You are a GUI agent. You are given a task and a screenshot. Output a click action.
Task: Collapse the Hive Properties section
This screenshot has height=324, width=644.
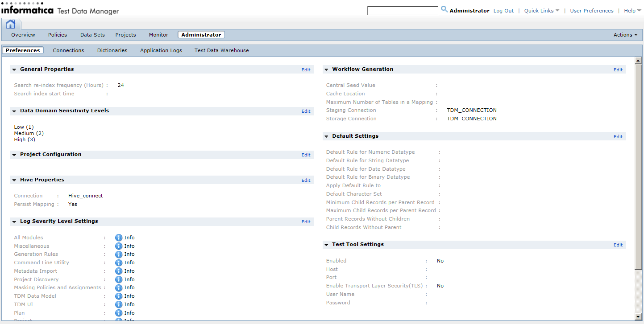[x=14, y=180]
